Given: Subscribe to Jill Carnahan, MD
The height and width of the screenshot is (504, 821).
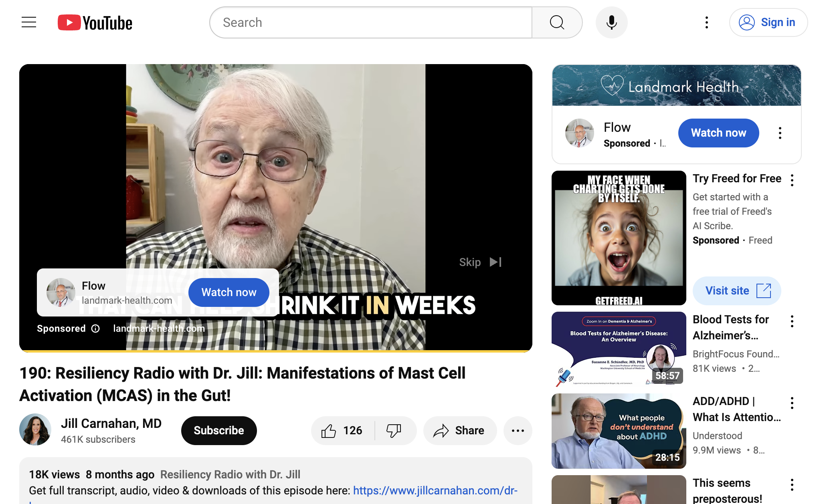Looking at the screenshot, I should [219, 431].
